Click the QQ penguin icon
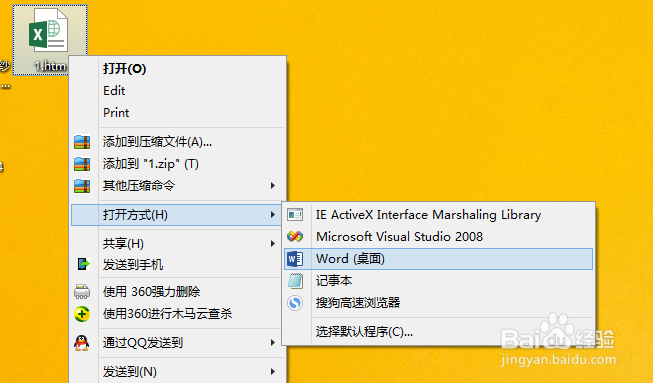This screenshot has width=653, height=383. (x=82, y=343)
